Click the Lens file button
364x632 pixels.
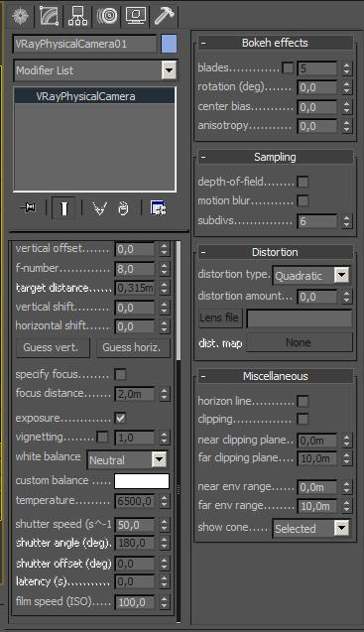[x=220, y=318]
